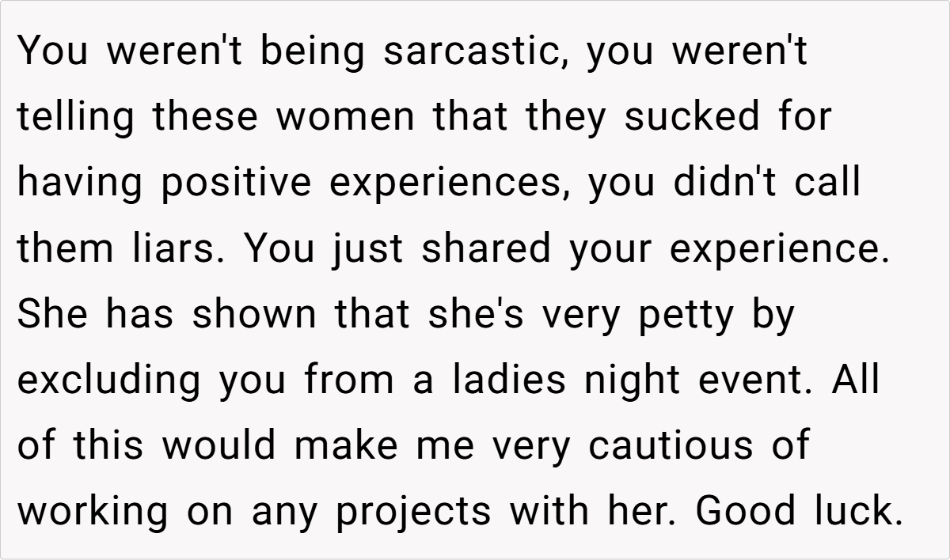
Task: Click the word "shown" in the paragraph
Action: coord(254,315)
